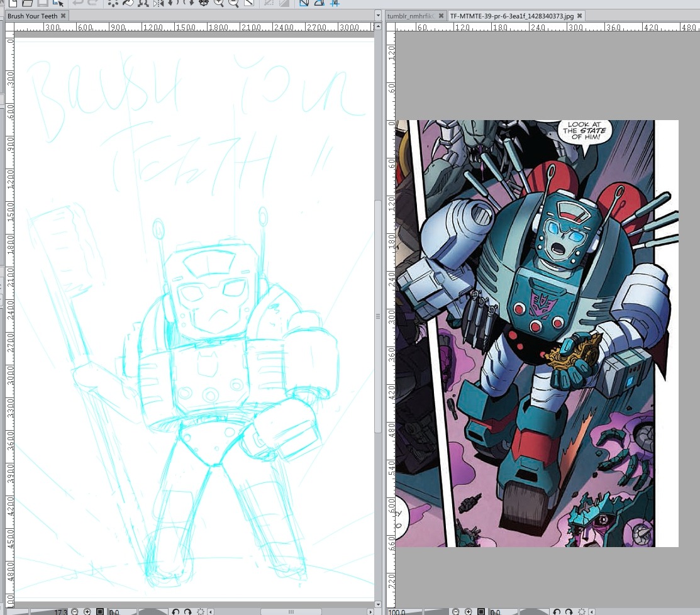The image size is (700, 615).
Task: Zoom out the sketch canvas from its status bar
Action: (x=75, y=611)
